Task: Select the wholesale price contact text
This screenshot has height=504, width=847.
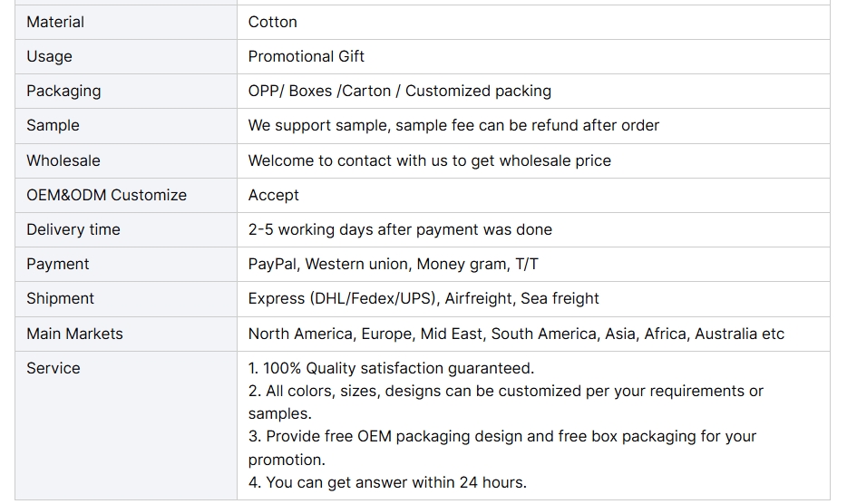Action: point(430,161)
